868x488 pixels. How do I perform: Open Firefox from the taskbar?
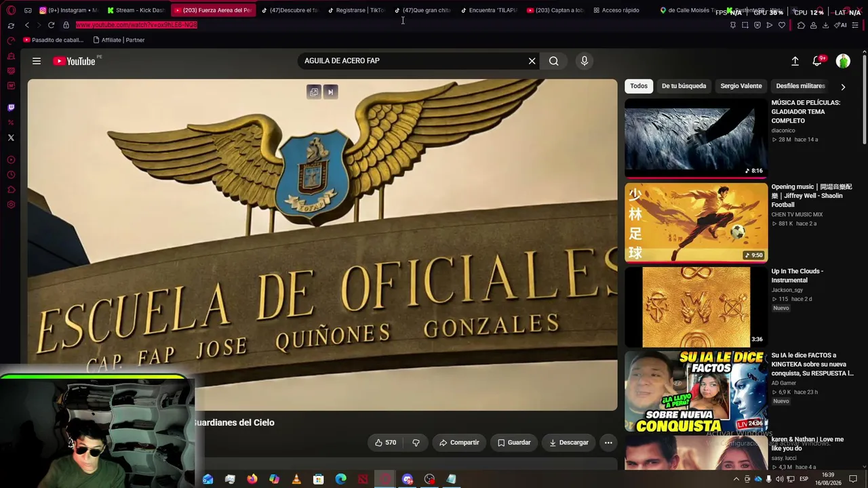coord(252,479)
